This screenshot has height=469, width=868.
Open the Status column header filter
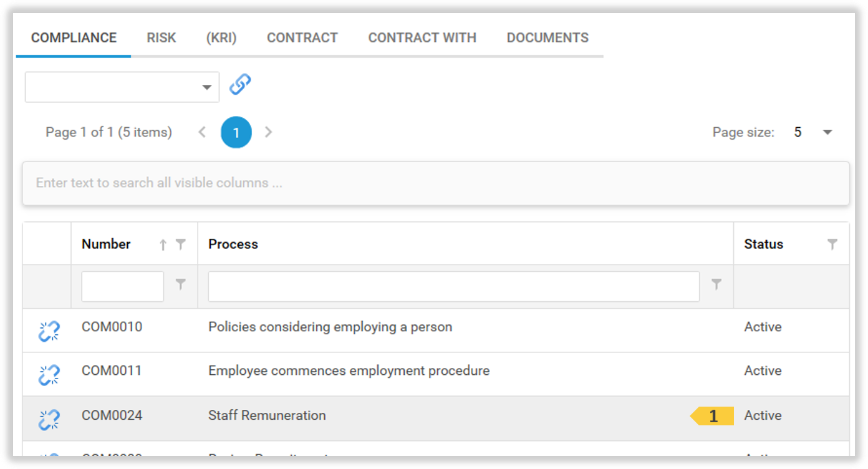832,244
